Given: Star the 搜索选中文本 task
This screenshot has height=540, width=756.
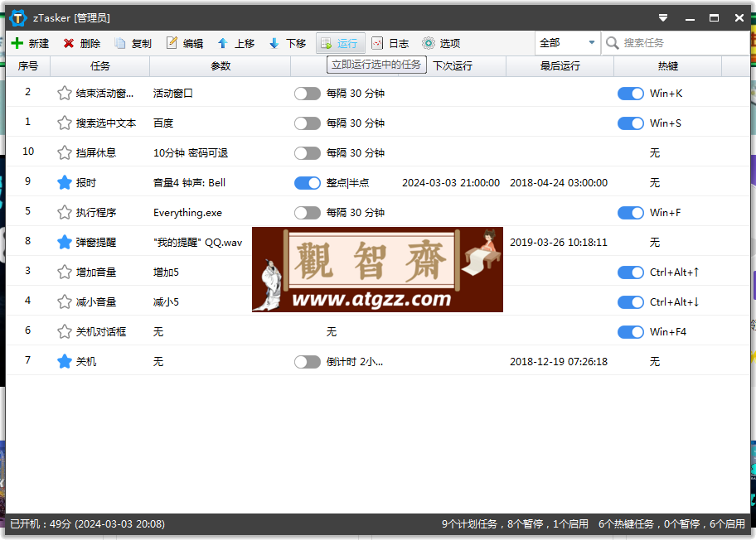Looking at the screenshot, I should (64, 123).
